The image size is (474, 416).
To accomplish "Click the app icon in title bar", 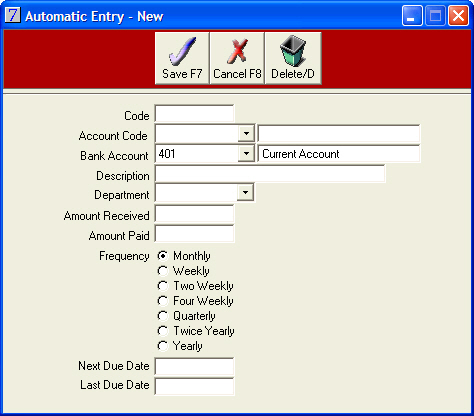I will coord(13,15).
